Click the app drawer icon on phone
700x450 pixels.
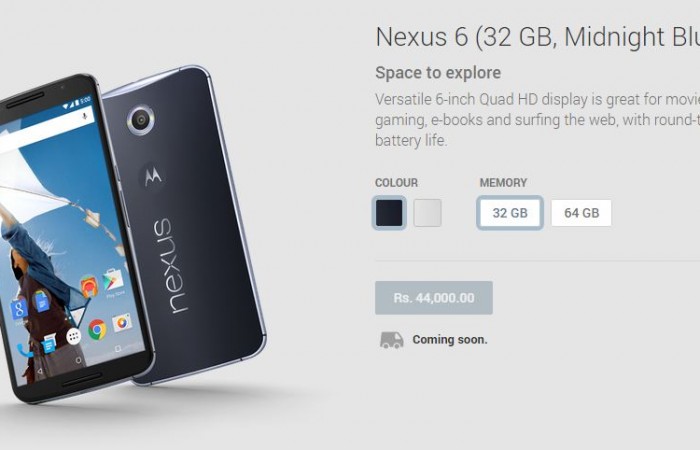click(74, 336)
